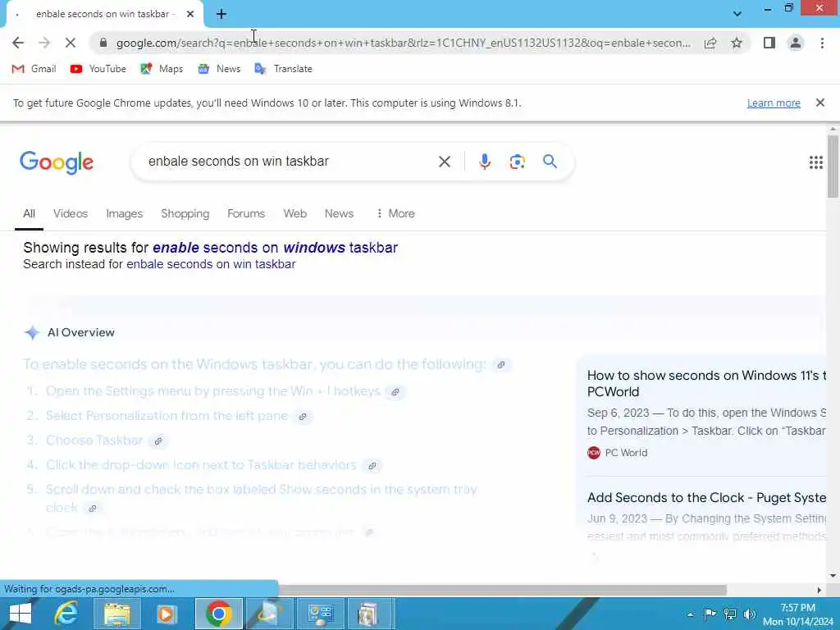View site information lock icon

pyautogui.click(x=103, y=43)
